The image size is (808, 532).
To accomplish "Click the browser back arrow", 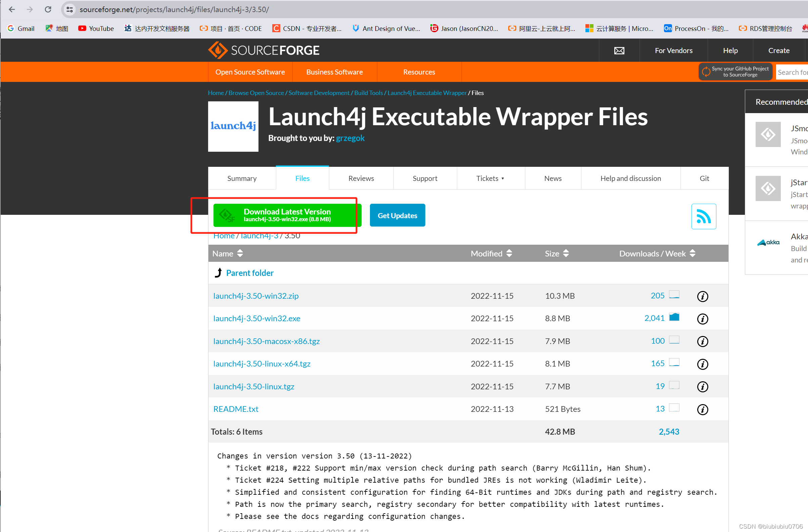I will tap(12, 9).
